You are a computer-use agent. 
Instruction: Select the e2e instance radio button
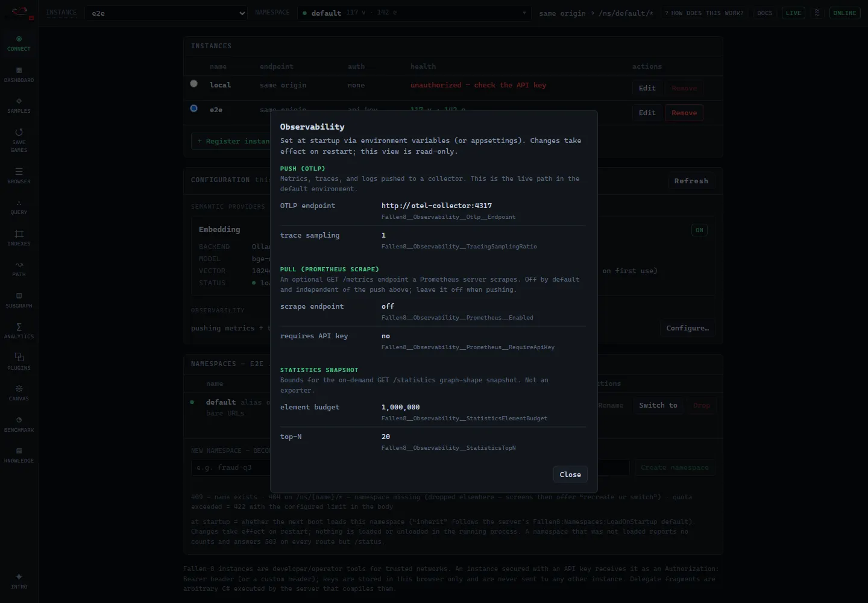193,109
